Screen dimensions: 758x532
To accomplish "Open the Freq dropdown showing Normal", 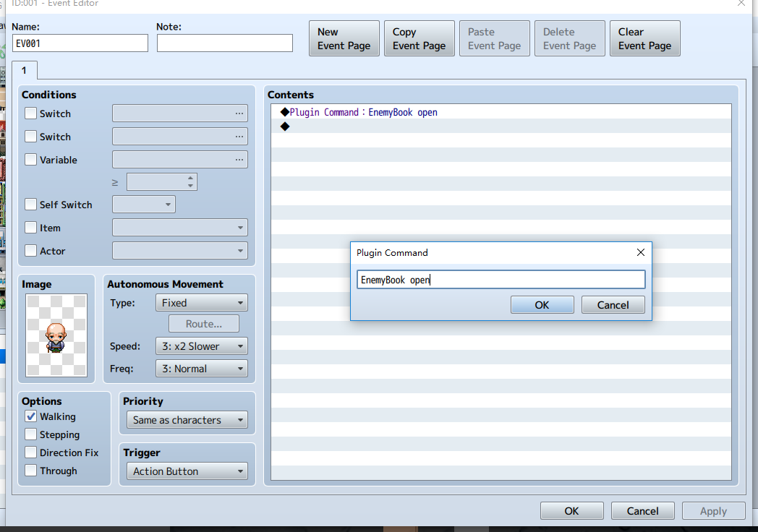I will [x=202, y=369].
